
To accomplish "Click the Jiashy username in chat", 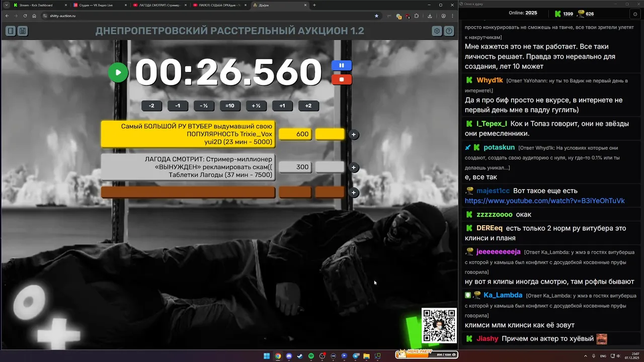I will click(x=487, y=339).
